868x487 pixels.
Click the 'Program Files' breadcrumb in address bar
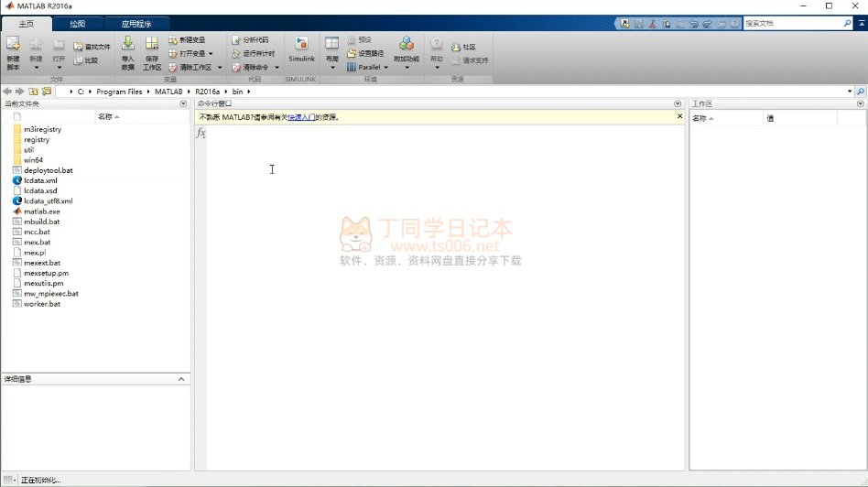click(119, 92)
